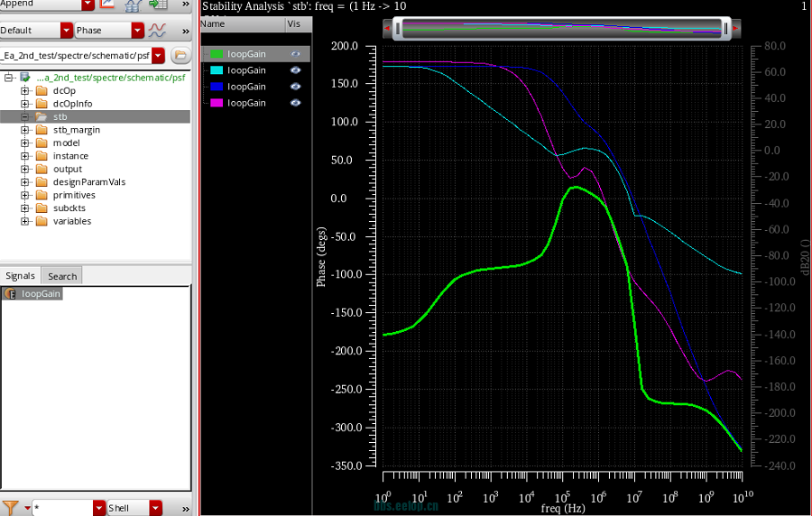The width and height of the screenshot is (812, 516).
Task: Click the Stability Analysis plot title
Action: point(304,6)
